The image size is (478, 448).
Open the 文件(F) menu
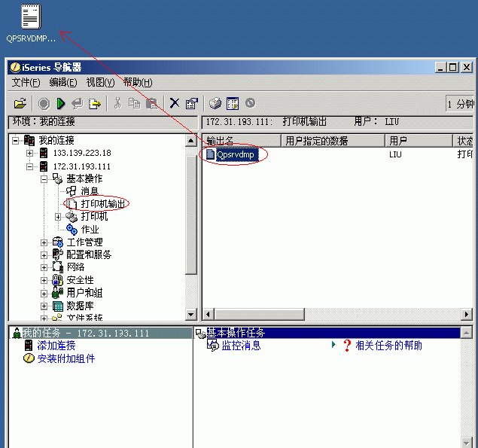point(26,82)
